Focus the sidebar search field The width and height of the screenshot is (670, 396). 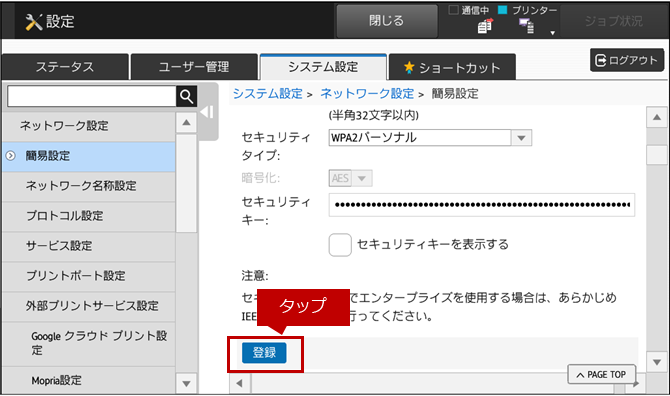92,97
